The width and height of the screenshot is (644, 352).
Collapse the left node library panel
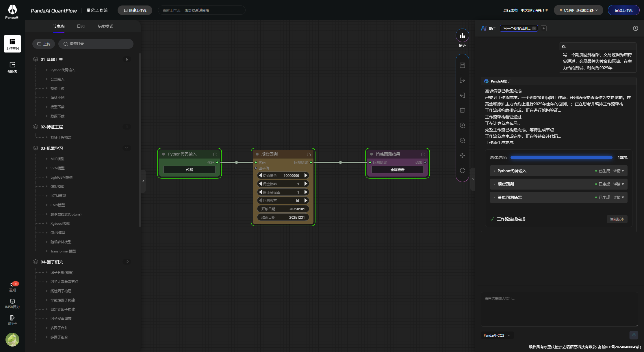click(x=143, y=181)
